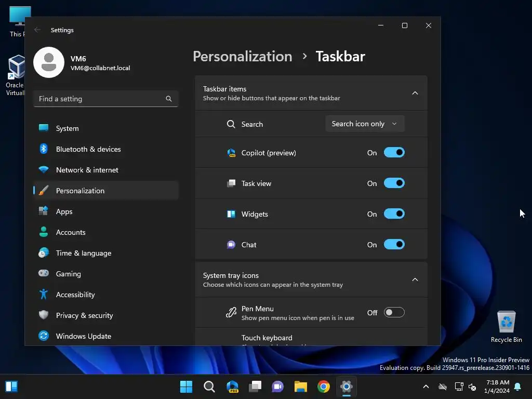532x399 pixels.
Task: Go to Network & internet settings
Action: point(106,170)
